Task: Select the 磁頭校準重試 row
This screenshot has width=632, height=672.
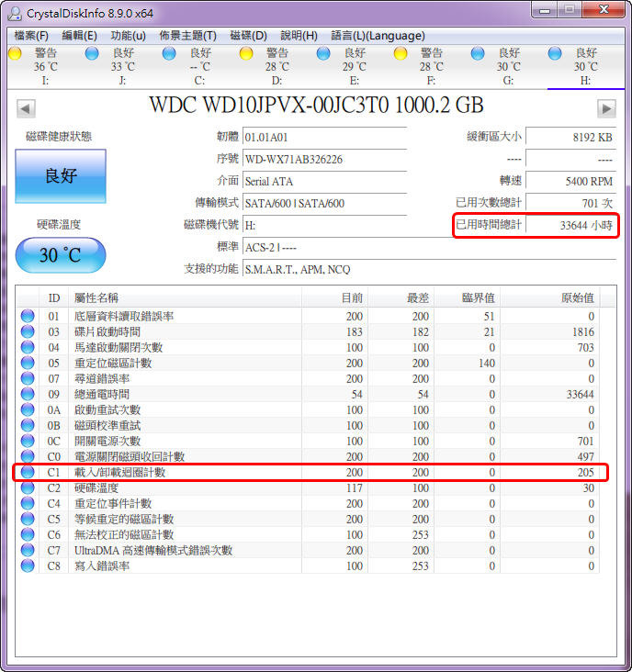Action: [308, 426]
